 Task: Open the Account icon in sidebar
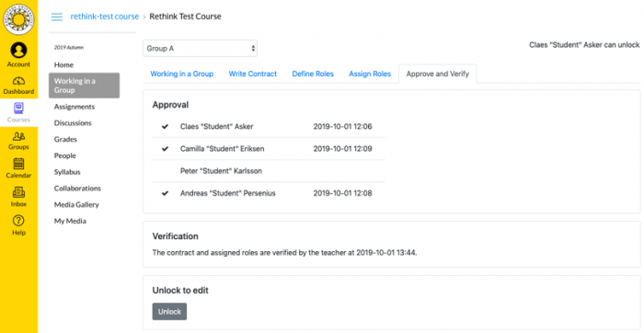coord(18,51)
